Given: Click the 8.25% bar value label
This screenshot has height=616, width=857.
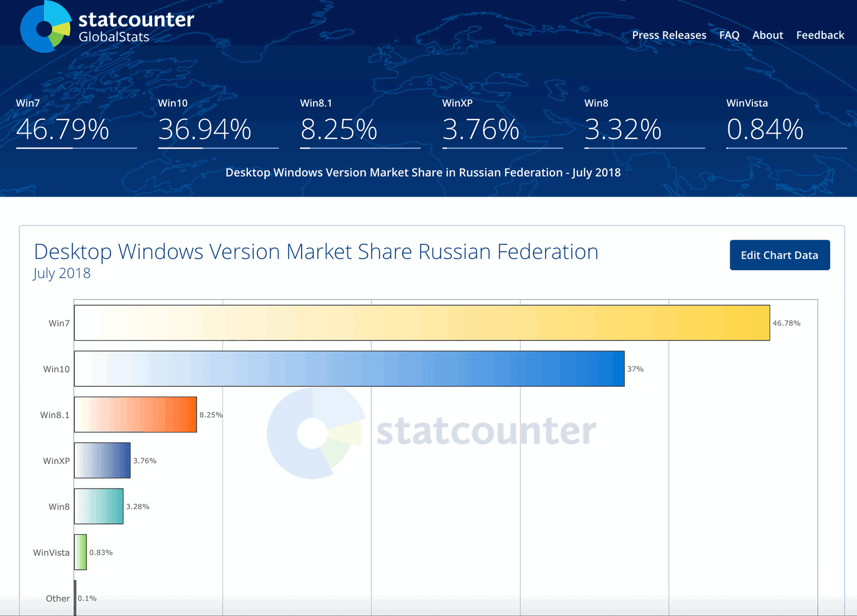Looking at the screenshot, I should coord(211,415).
